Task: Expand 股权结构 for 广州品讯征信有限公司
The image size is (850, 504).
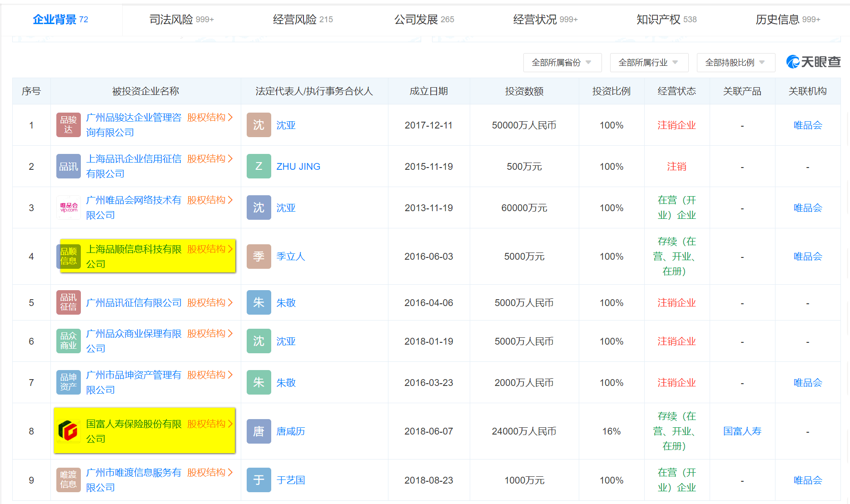Action: pos(210,302)
